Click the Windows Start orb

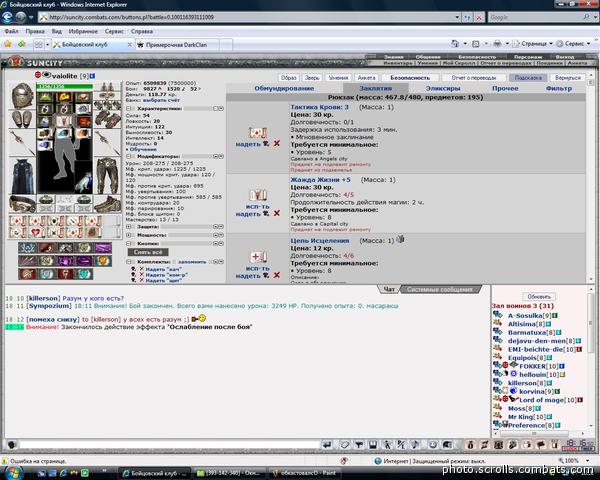(x=13, y=472)
